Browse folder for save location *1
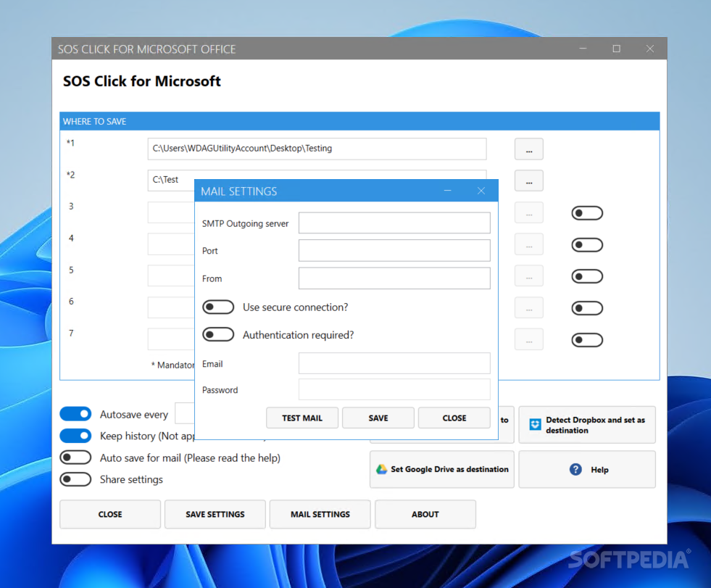Viewport: 711px width, 588px height. point(528,149)
